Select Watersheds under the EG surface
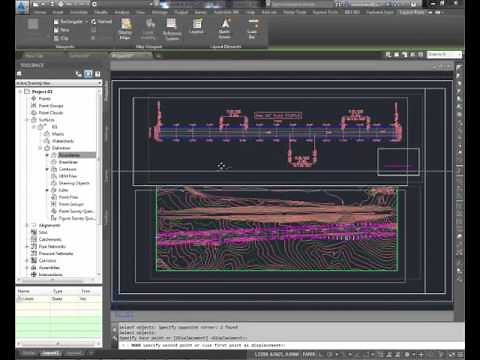This screenshot has width=480, height=360. tap(63, 141)
